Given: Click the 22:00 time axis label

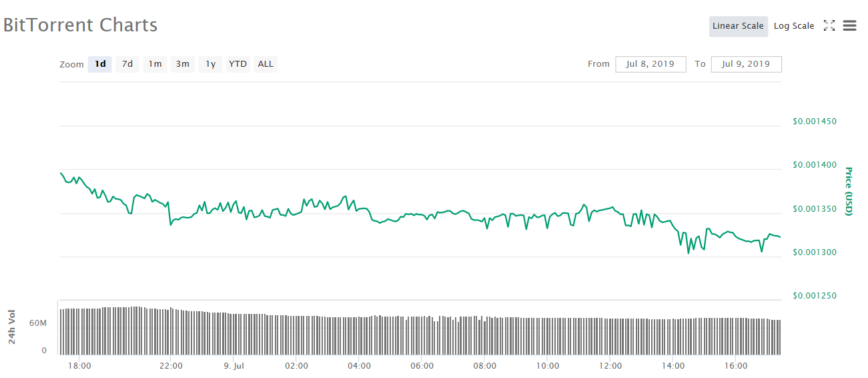Looking at the screenshot, I should tap(171, 365).
